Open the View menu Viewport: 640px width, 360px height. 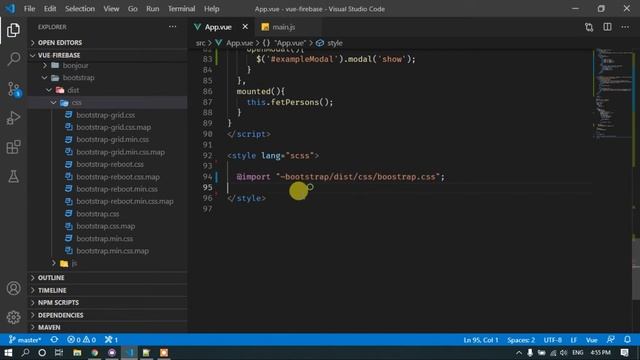pyautogui.click(x=111, y=9)
